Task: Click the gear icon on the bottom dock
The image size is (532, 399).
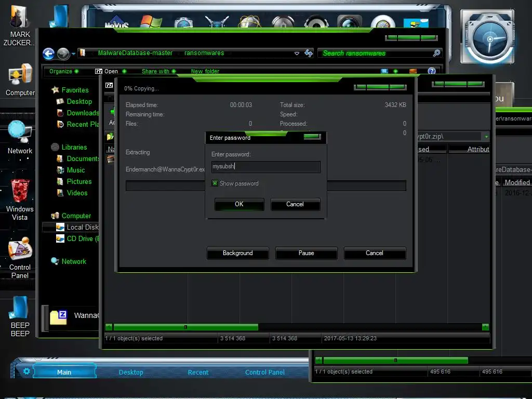Action: pos(26,371)
